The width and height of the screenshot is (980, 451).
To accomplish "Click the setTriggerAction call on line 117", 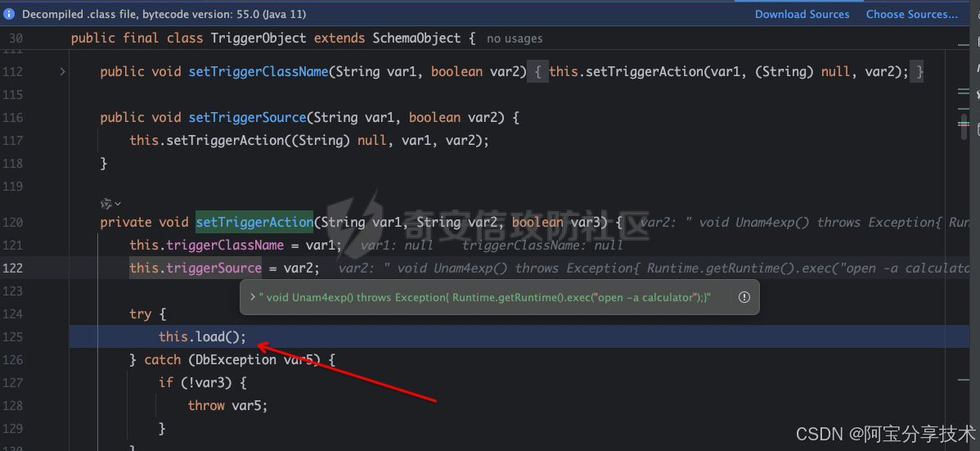I will tap(225, 141).
